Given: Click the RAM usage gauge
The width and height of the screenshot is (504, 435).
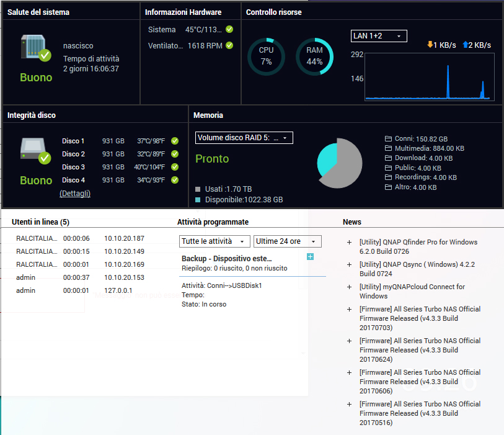Looking at the screenshot, I should [x=314, y=56].
